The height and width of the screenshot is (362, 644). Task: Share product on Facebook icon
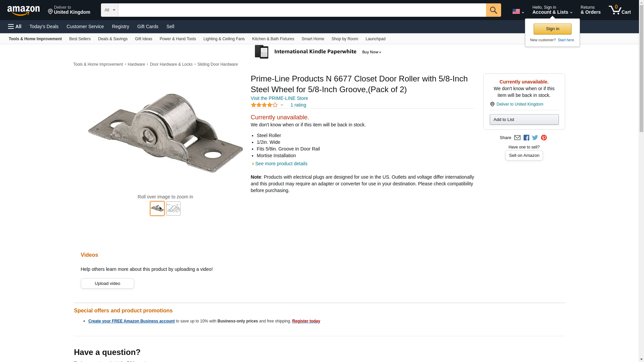click(x=526, y=138)
